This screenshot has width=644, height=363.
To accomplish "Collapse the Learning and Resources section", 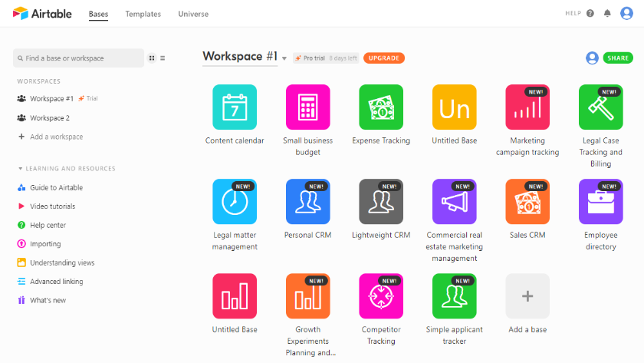I will (x=20, y=169).
